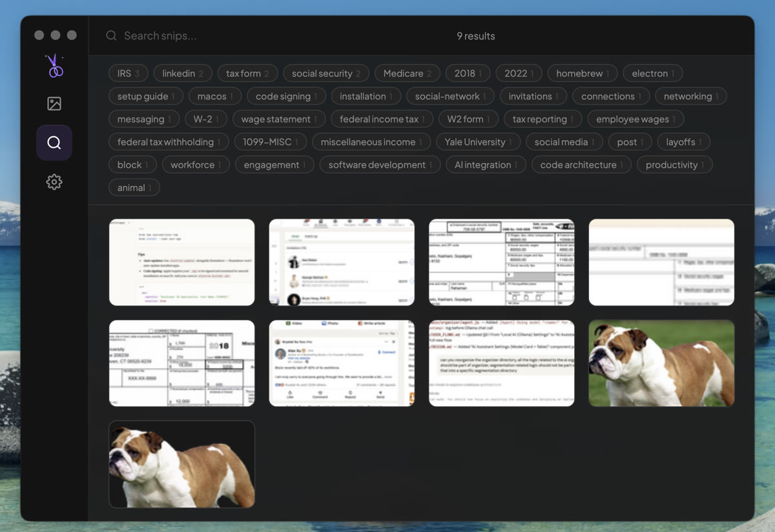
Task: Open the LinkedIn invitations snip thumbnail
Action: [342, 262]
